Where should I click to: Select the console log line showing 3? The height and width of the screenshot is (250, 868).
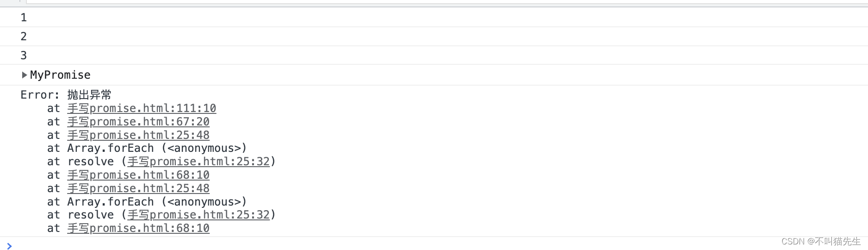434,56
